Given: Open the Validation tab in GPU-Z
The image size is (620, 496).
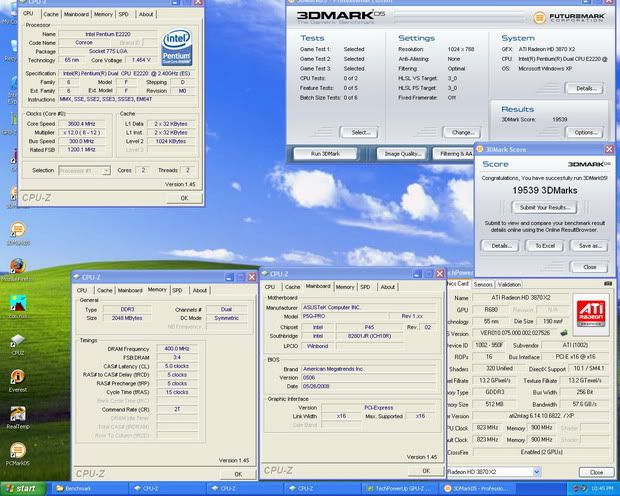Looking at the screenshot, I should (x=509, y=284).
